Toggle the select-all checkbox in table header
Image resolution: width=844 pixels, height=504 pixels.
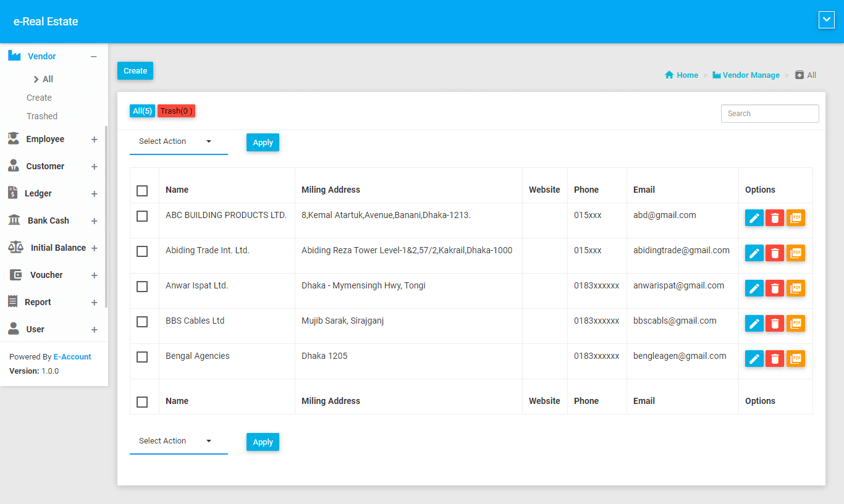tap(142, 190)
